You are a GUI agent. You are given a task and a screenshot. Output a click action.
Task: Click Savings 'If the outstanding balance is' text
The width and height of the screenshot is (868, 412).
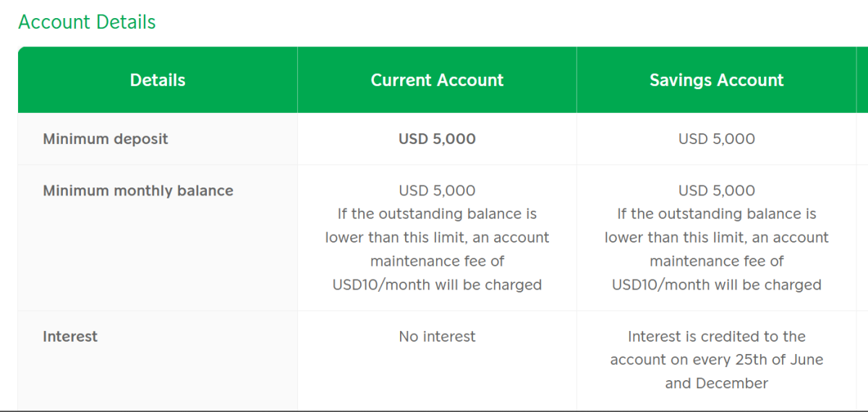pyautogui.click(x=716, y=214)
